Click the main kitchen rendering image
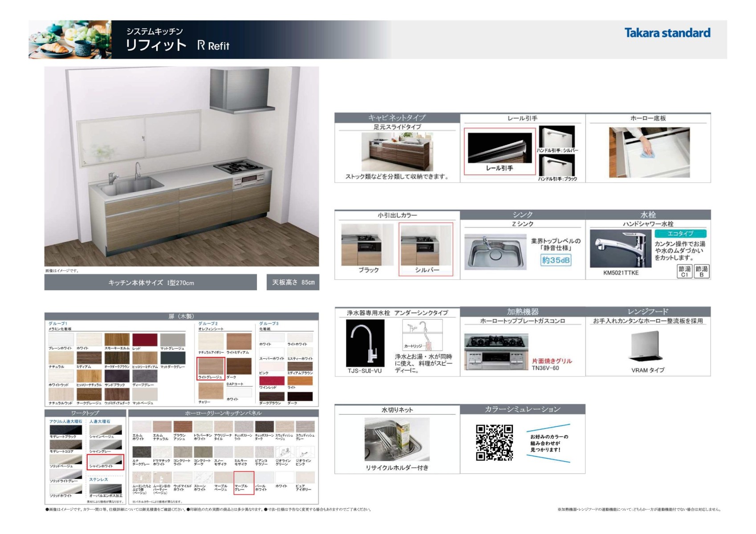 click(182, 166)
